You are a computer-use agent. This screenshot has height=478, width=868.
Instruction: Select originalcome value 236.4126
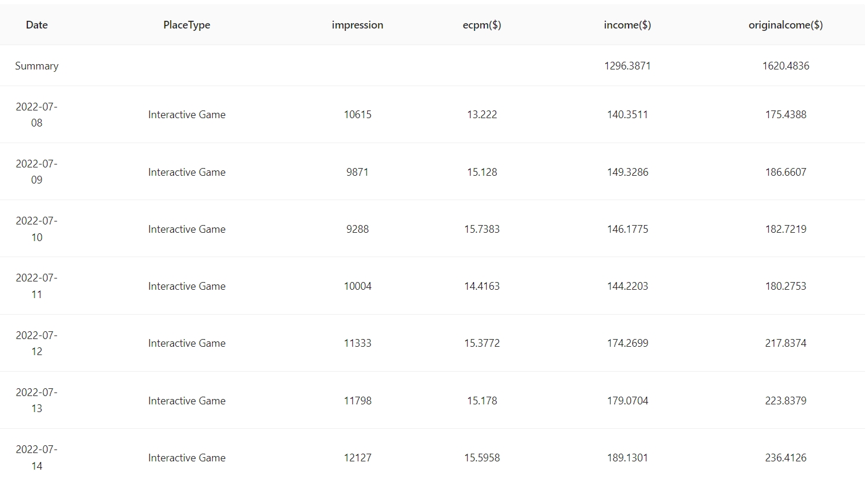point(785,458)
